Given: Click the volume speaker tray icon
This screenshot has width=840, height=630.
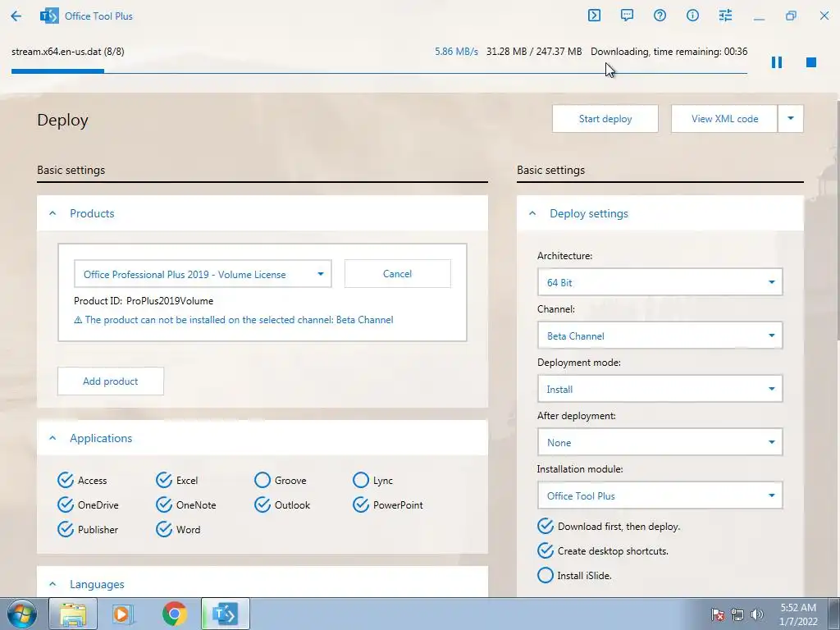Looking at the screenshot, I should [756, 614].
